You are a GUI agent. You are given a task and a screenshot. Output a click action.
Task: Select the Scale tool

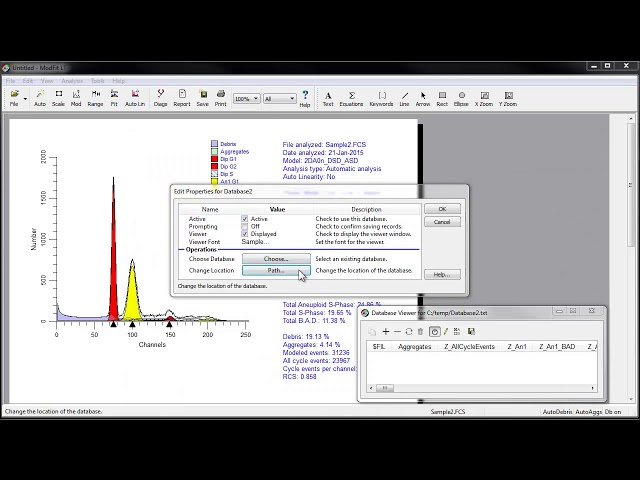point(58,98)
